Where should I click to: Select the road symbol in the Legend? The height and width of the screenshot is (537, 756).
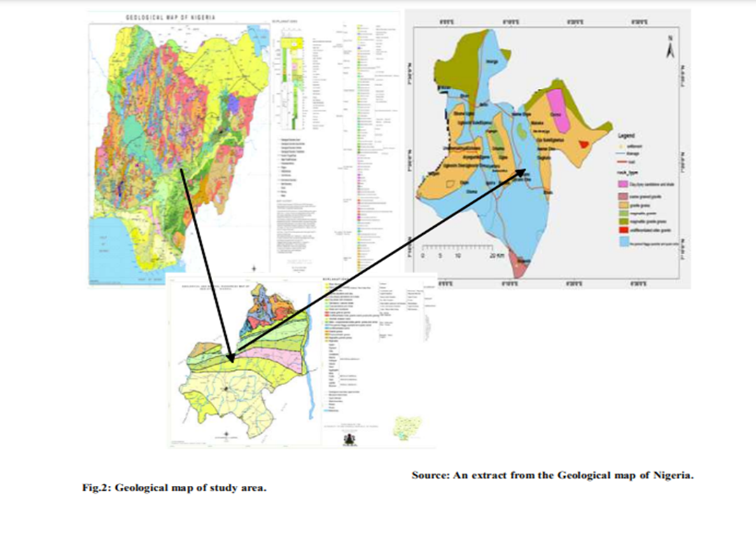pos(623,161)
